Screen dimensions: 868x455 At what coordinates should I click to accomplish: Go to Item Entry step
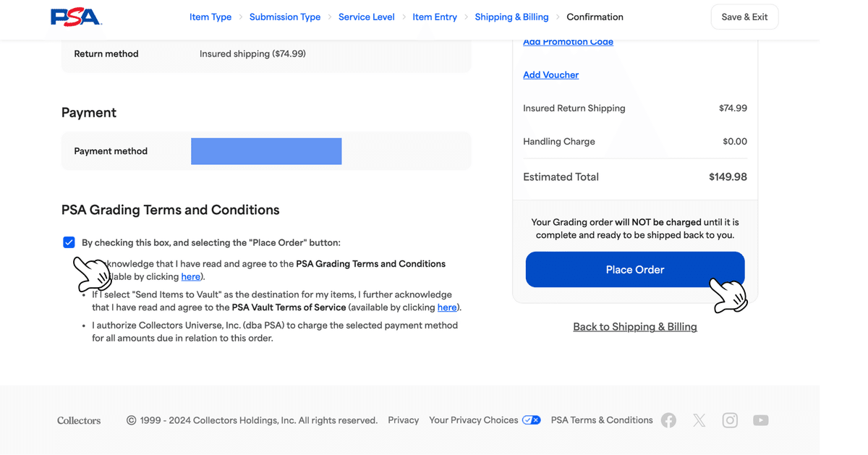click(x=435, y=17)
